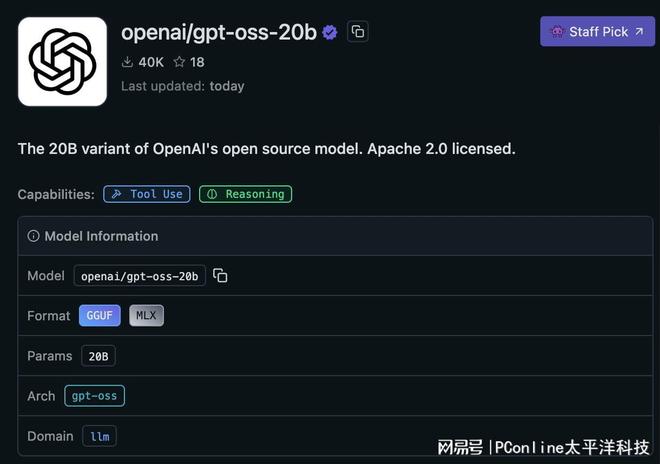This screenshot has height=464, width=660.
Task: Select the GGUF format option
Action: point(100,315)
